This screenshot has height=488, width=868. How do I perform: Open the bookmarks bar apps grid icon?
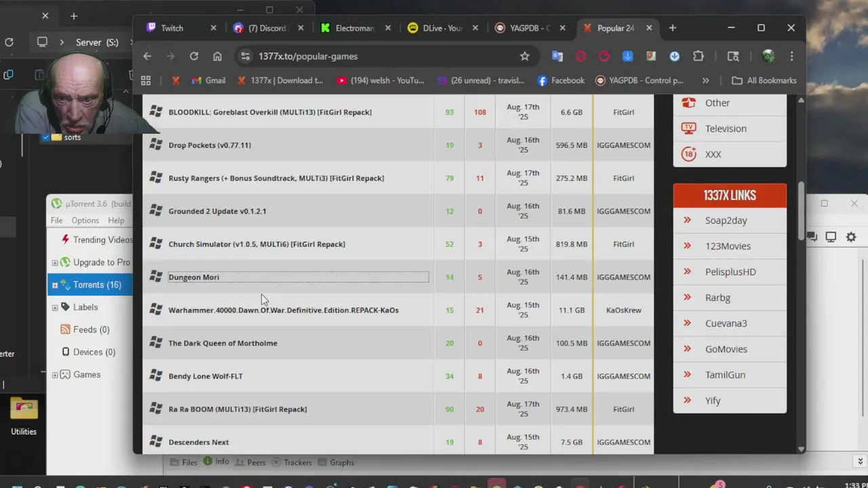click(x=146, y=81)
